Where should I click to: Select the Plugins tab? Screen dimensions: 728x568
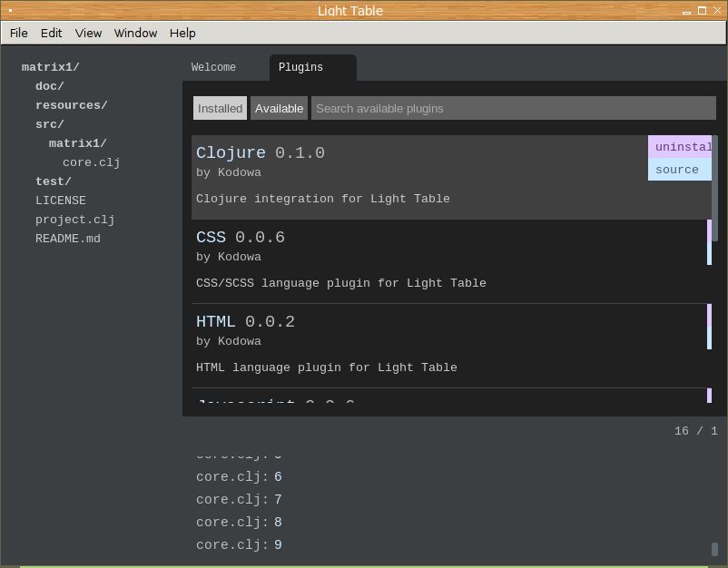[300, 67]
